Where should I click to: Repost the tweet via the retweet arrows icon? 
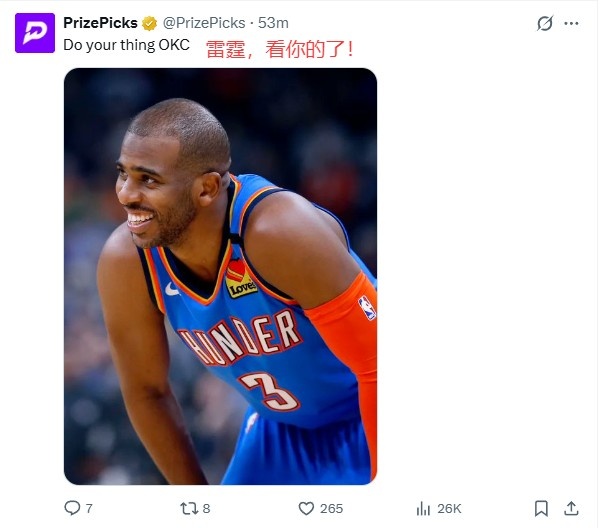(x=189, y=508)
